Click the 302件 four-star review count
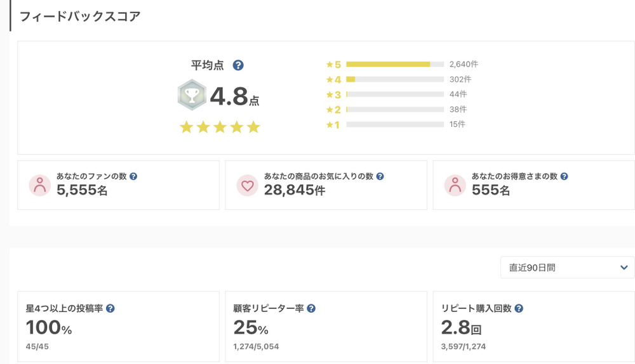The image size is (635, 364). click(460, 79)
